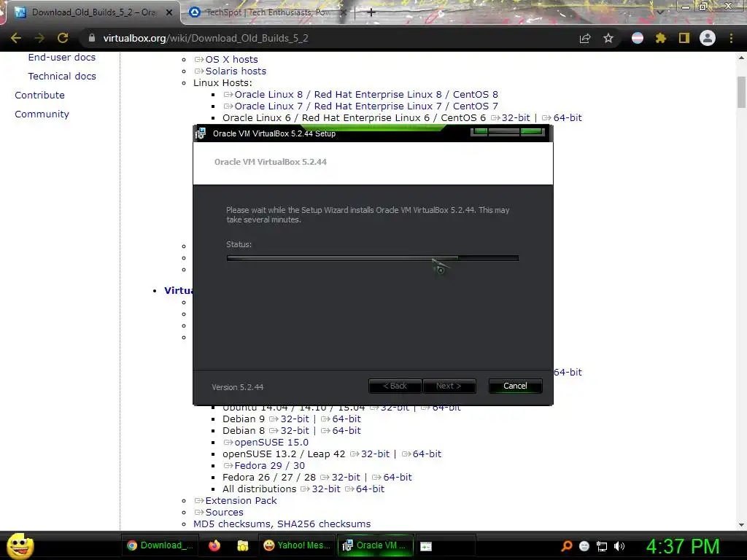747x560 pixels.
Task: Click the round face tray icon
Action: point(584,546)
